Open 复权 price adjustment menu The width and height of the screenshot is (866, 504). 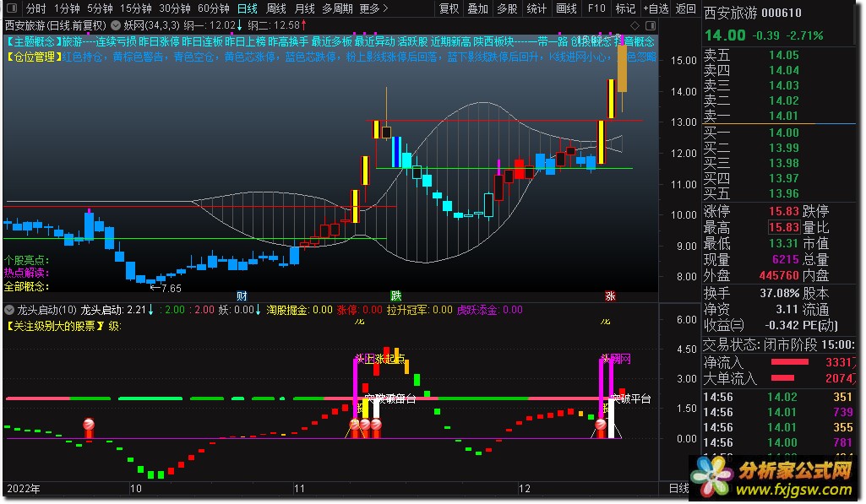click(x=449, y=8)
